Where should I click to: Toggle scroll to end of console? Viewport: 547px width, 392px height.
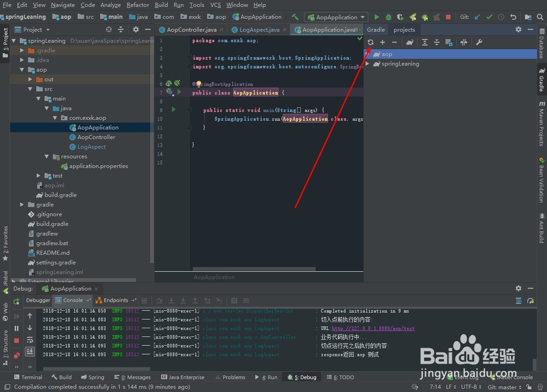pos(30,351)
